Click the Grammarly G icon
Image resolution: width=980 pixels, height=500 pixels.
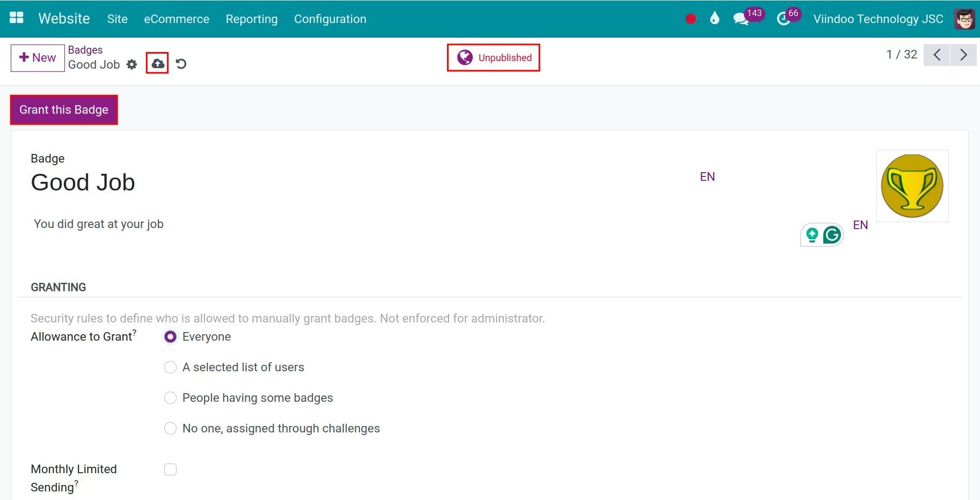832,234
